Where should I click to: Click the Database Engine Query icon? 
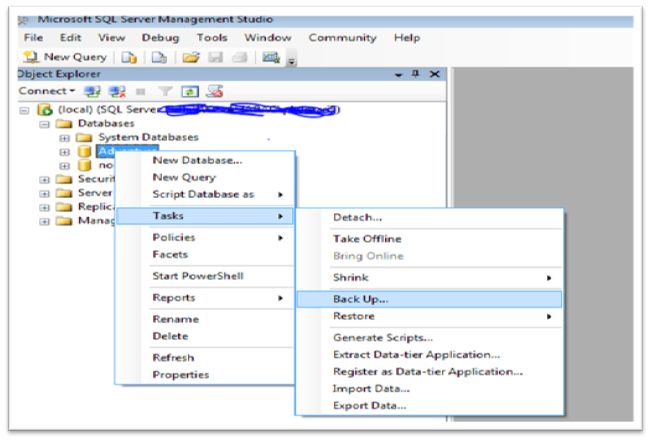point(129,57)
